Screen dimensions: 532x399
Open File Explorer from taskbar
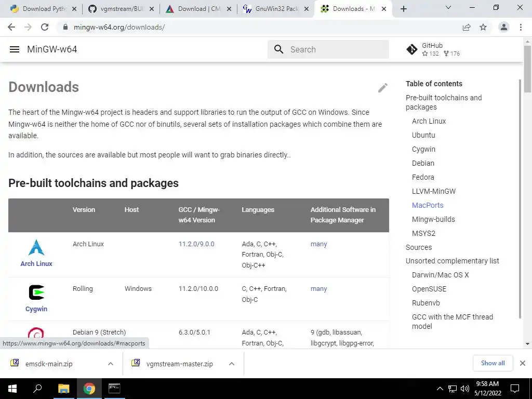pyautogui.click(x=63, y=389)
